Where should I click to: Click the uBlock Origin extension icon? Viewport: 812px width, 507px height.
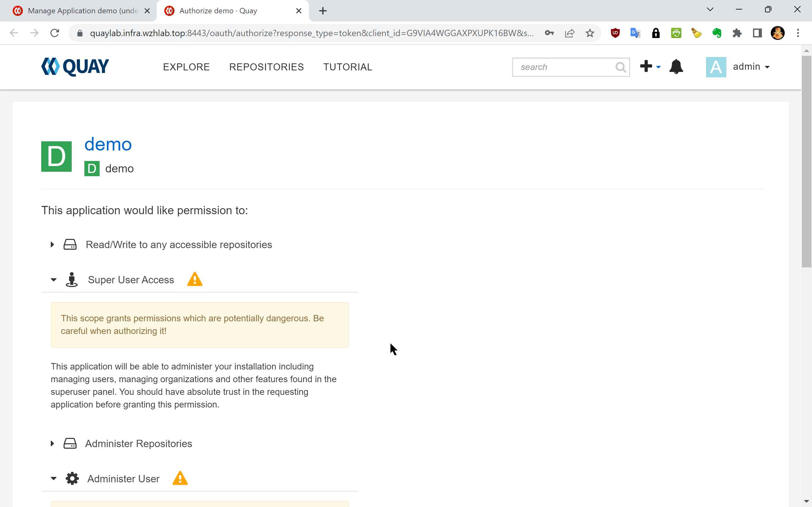[615, 33]
